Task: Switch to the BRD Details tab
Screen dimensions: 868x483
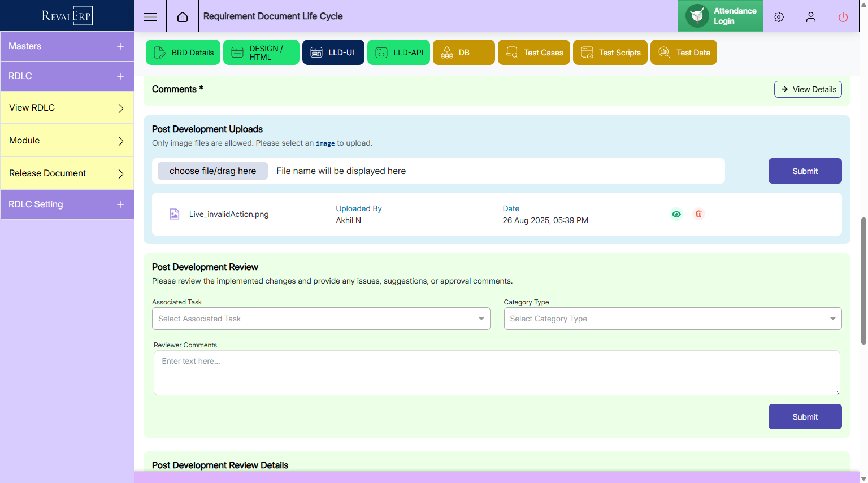Action: (183, 53)
